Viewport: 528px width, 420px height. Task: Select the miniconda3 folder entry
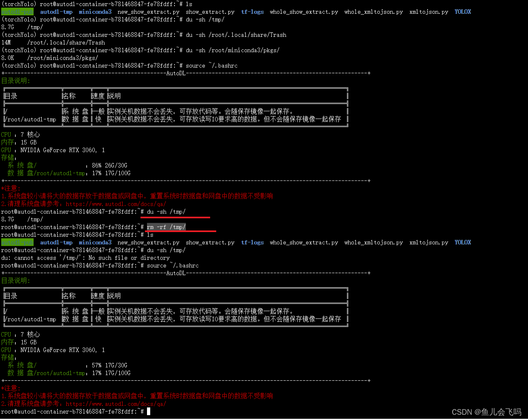point(95,12)
